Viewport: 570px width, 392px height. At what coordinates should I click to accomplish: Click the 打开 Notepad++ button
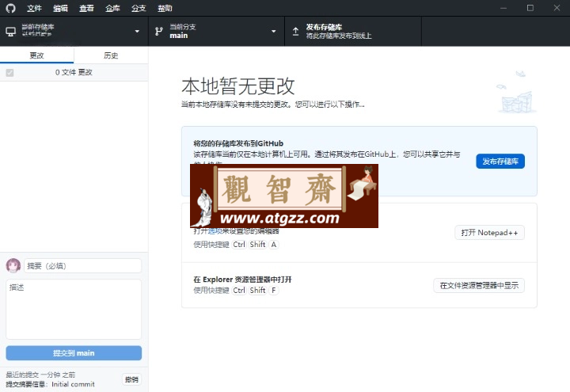489,233
